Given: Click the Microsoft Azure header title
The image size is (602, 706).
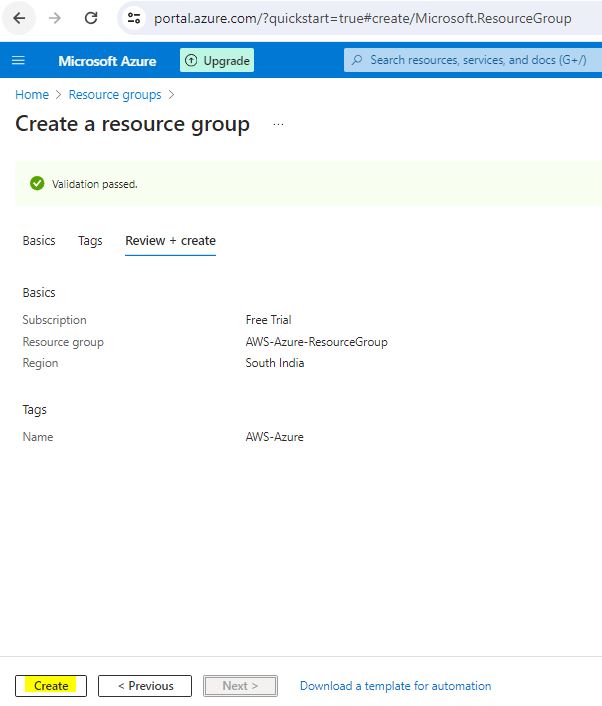Looking at the screenshot, I should click(x=107, y=61).
